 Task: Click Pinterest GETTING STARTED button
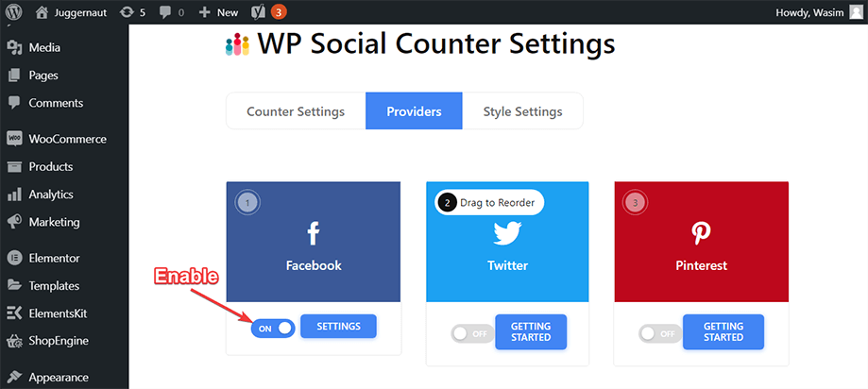pyautogui.click(x=723, y=332)
